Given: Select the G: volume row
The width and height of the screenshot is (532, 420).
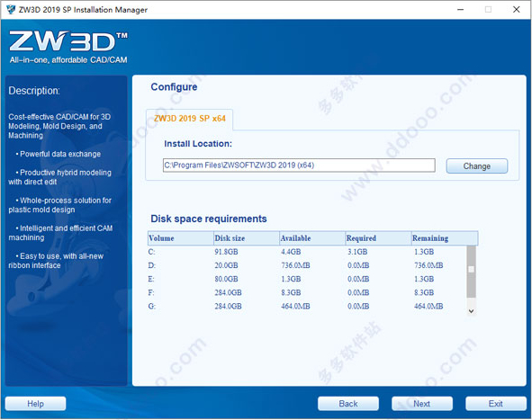Looking at the screenshot, I should 307,306.
